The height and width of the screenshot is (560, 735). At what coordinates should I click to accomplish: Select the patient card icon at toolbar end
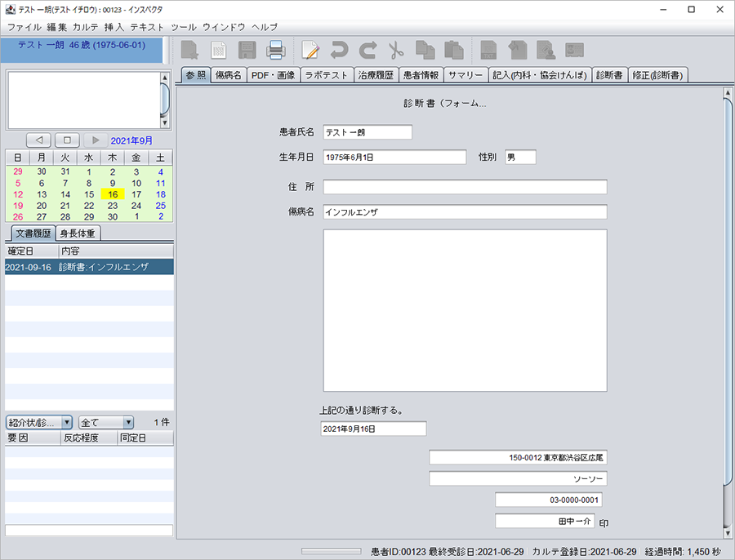click(574, 50)
